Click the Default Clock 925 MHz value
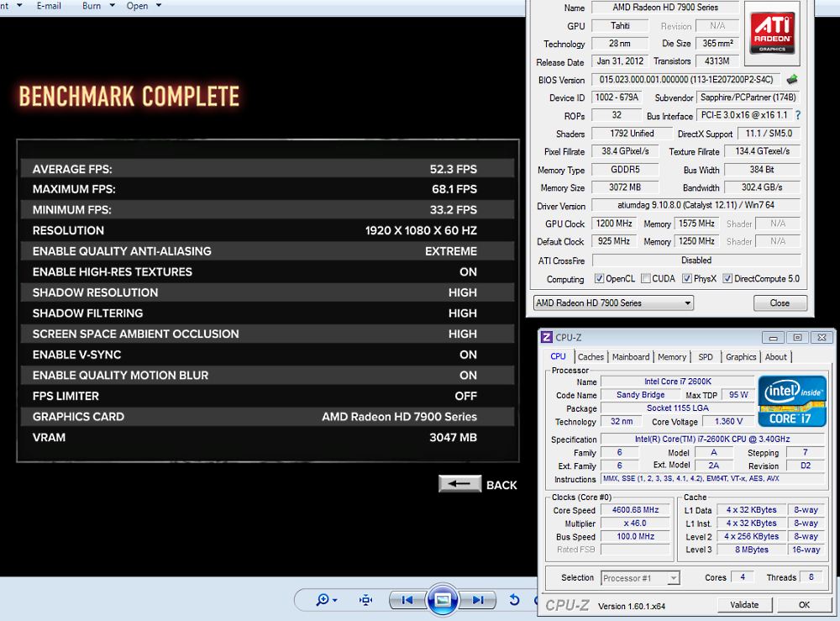The width and height of the screenshot is (840, 621). coord(614,241)
